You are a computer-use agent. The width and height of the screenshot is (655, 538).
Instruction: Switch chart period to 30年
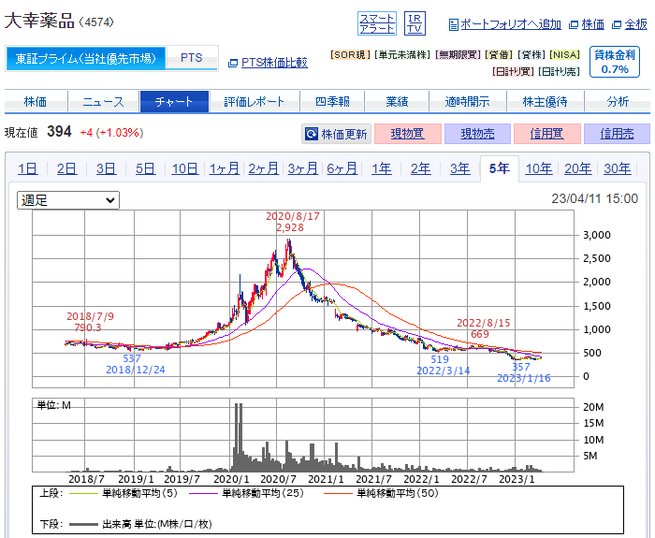(x=617, y=169)
